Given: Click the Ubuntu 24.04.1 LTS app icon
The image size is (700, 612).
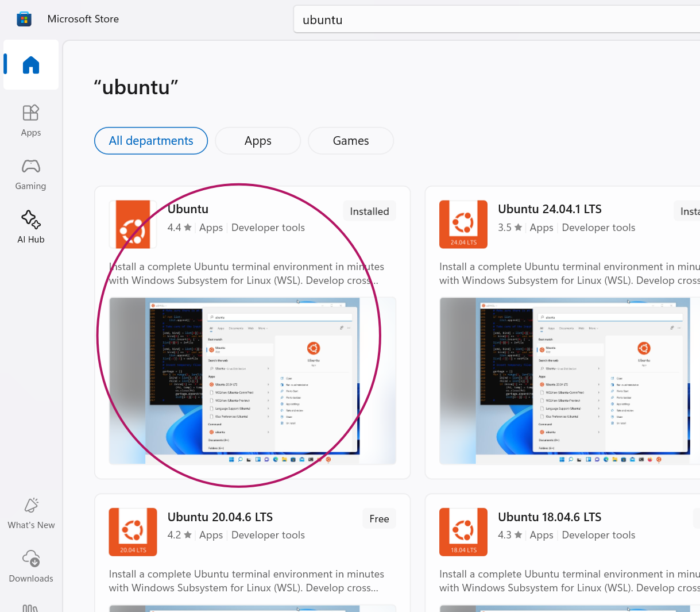Looking at the screenshot, I should click(x=463, y=224).
